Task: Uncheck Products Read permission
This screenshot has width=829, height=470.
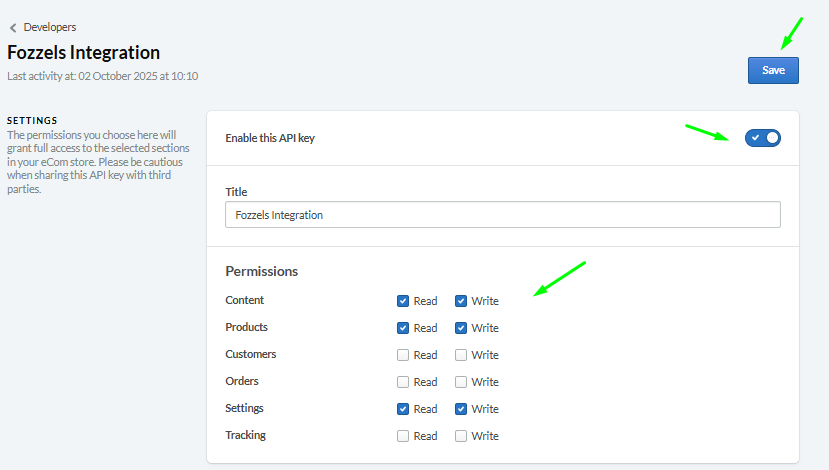Action: [403, 328]
